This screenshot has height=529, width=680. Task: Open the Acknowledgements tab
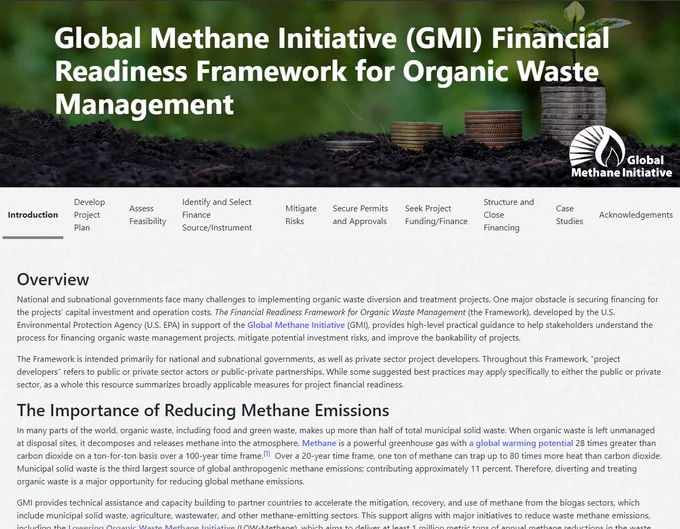(x=635, y=215)
